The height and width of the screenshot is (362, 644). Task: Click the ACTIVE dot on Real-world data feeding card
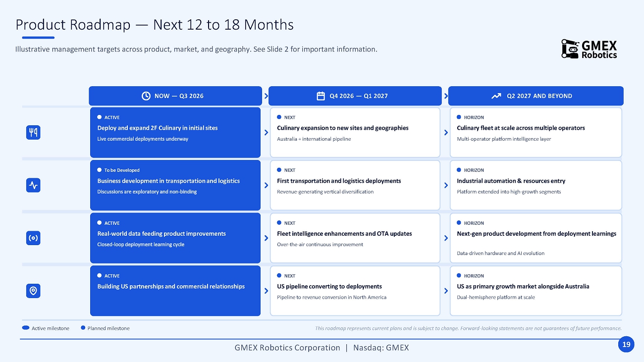click(100, 223)
